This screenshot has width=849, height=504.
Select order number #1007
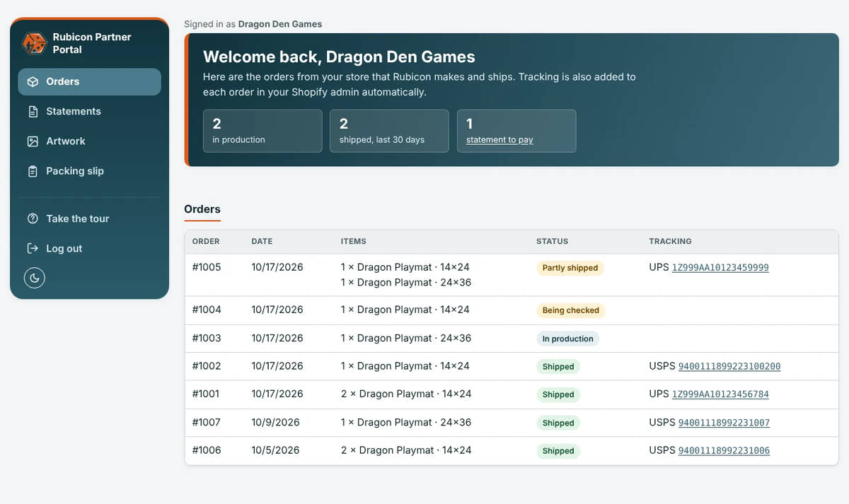(207, 422)
